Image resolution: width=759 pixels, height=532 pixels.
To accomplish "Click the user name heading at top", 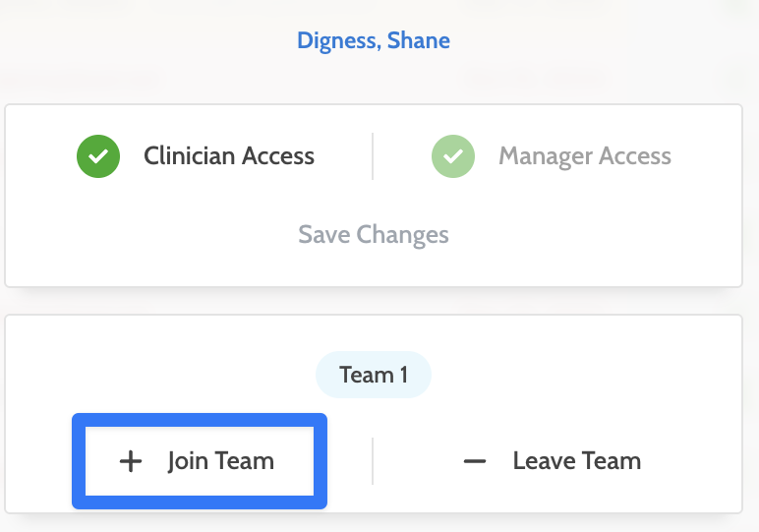I will click(374, 41).
